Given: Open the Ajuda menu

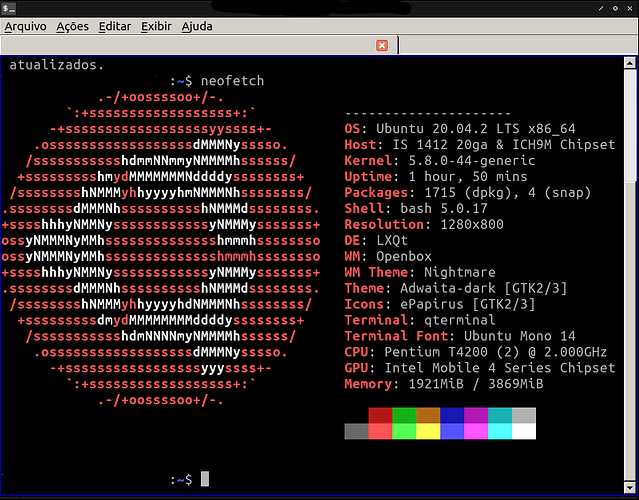Looking at the screenshot, I should tap(197, 26).
